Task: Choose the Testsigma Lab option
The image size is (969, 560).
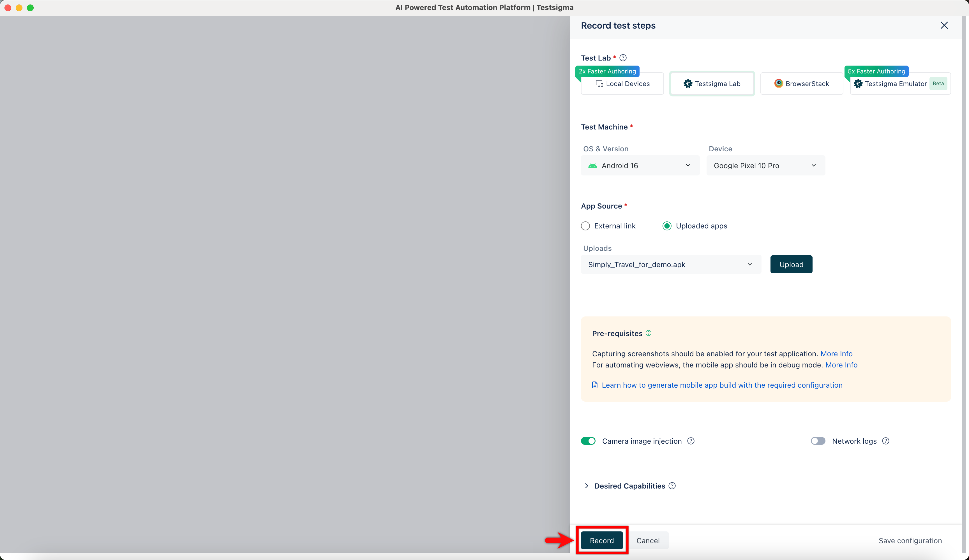Action: [712, 84]
